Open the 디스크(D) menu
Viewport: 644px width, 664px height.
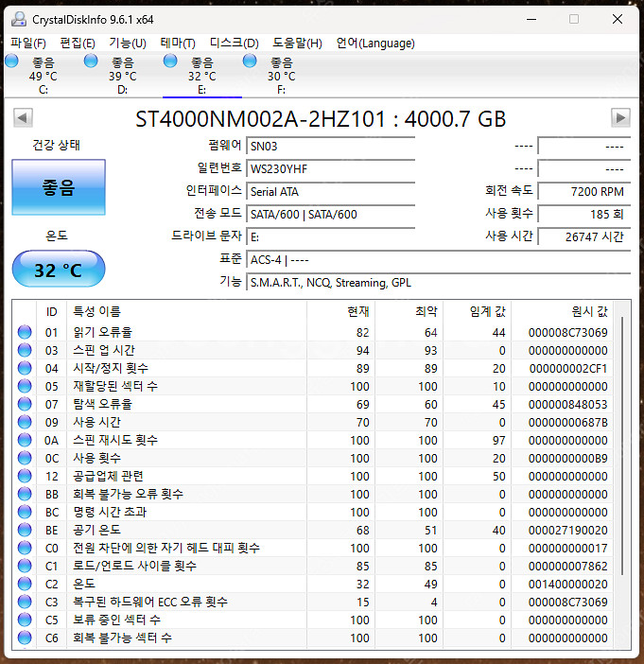(235, 43)
